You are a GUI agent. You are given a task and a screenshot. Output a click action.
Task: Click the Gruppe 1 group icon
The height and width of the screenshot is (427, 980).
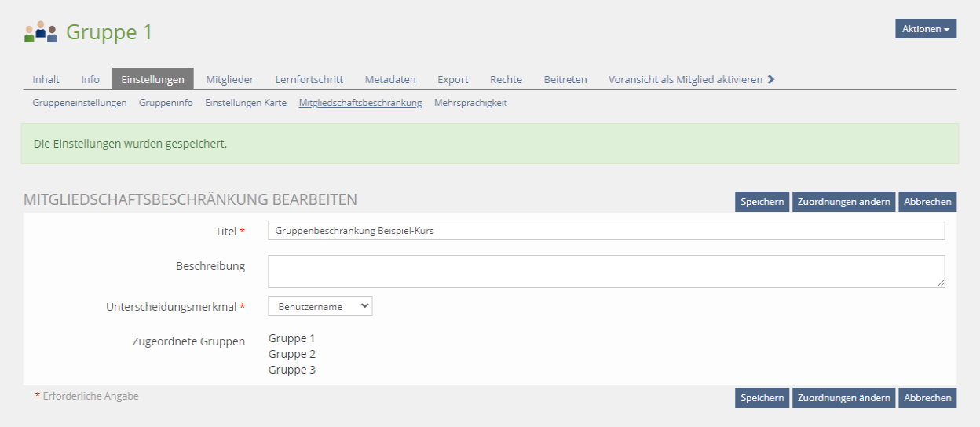click(x=41, y=32)
